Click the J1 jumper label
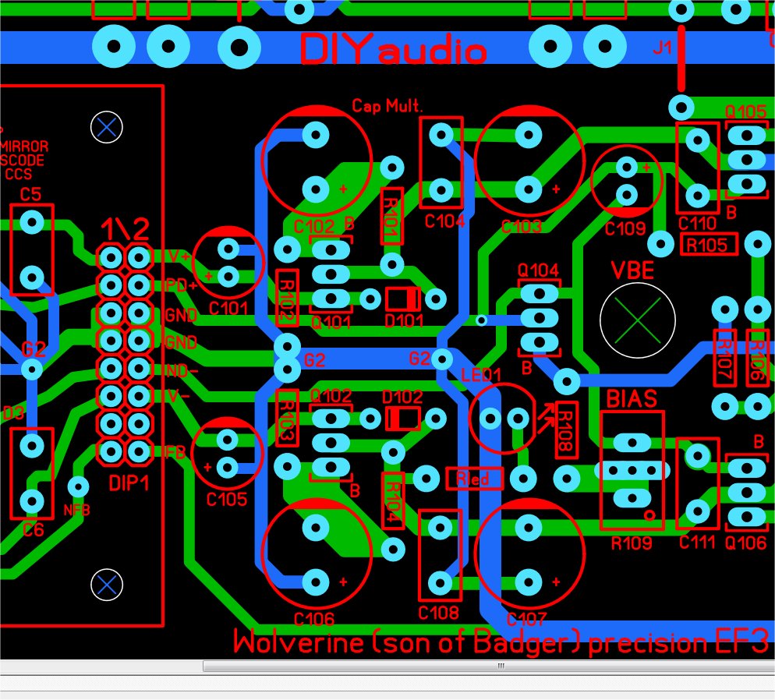This screenshot has height=700, width=775. (x=662, y=48)
